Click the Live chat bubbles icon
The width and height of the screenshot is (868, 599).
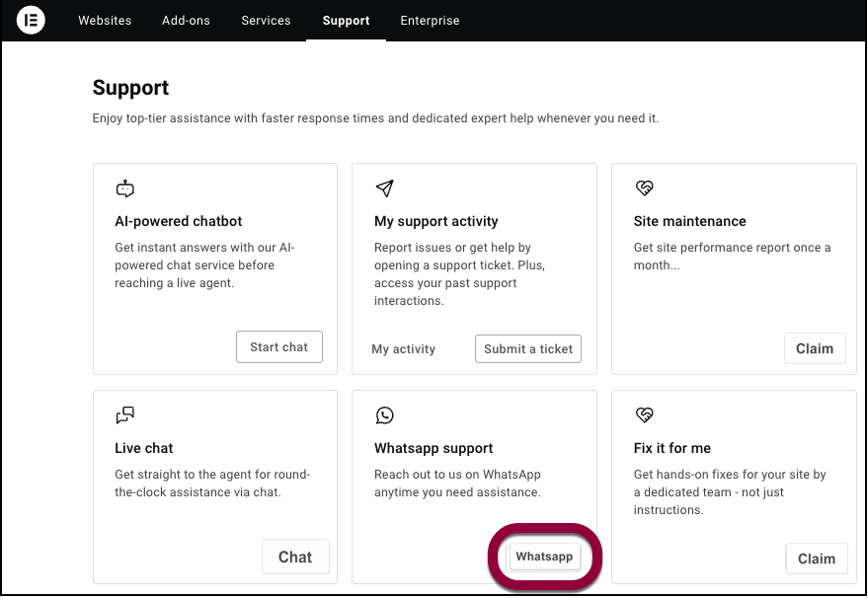tap(124, 415)
